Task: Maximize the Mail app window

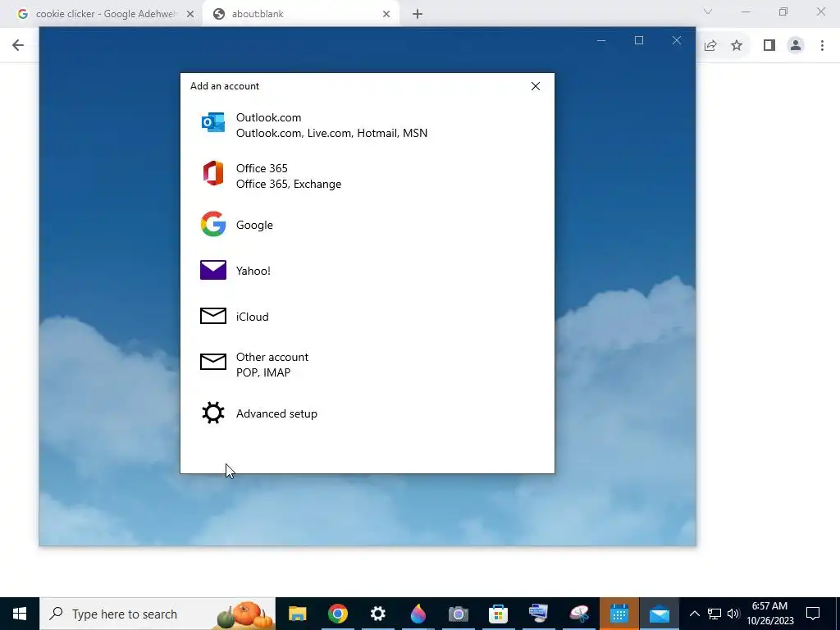Action: (638, 40)
